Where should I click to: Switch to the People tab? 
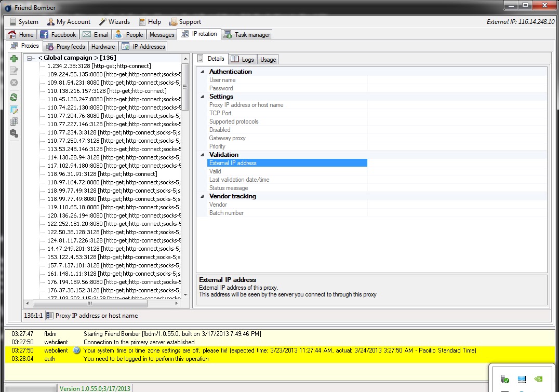(129, 35)
